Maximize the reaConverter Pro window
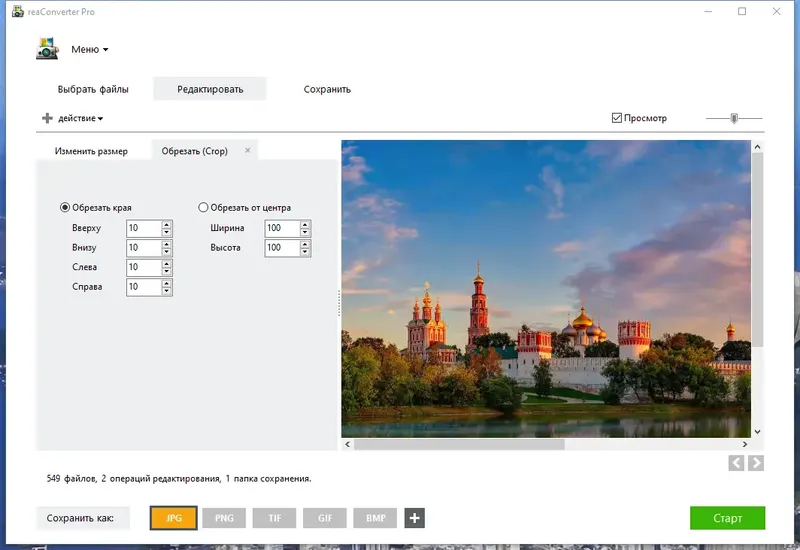Screen dimensions: 800x550 click(742, 11)
